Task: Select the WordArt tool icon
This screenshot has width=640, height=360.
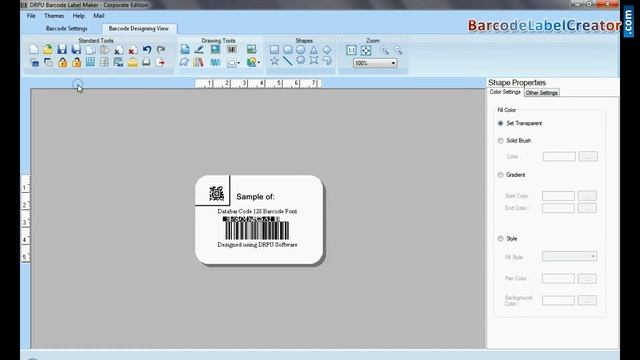Action: pyautogui.click(x=216, y=62)
